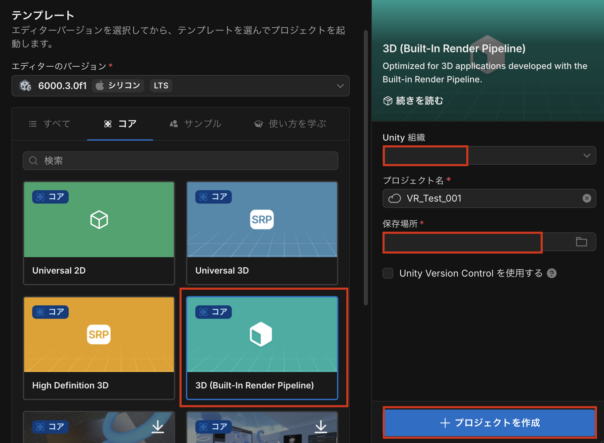The image size is (604, 443).
Task: Click the プロジェクトを作成 button
Action: click(489, 423)
